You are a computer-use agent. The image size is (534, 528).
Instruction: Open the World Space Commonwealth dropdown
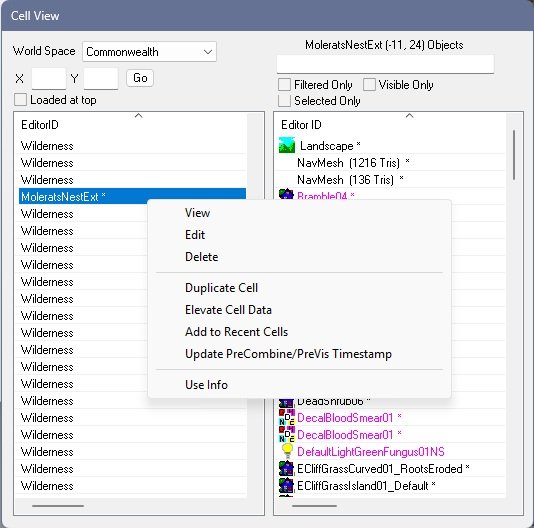[x=149, y=52]
